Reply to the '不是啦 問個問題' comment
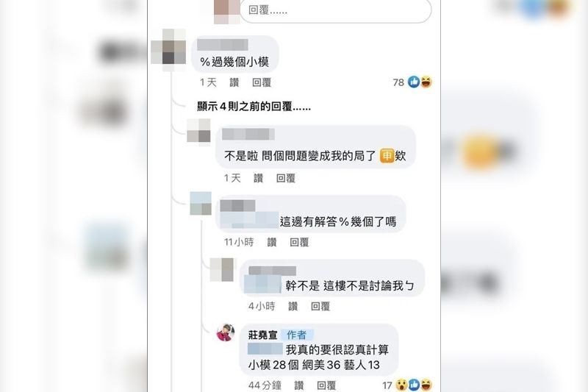The image size is (588, 392). (x=286, y=178)
